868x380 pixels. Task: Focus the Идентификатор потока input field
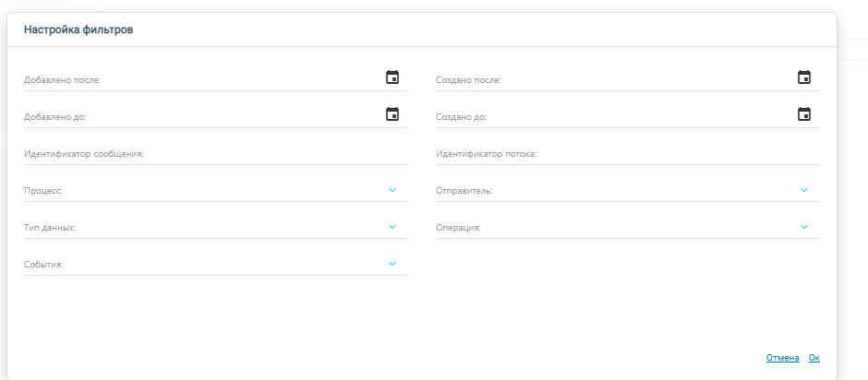pos(627,154)
